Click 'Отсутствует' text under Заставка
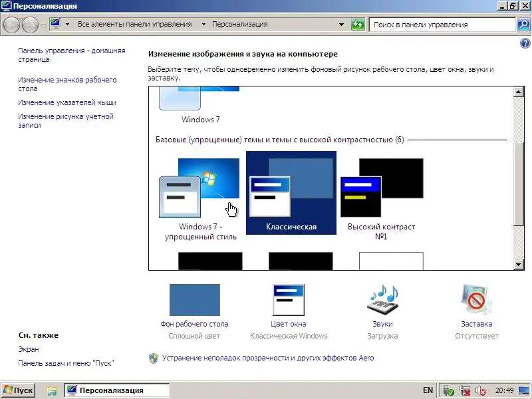 pyautogui.click(x=477, y=336)
